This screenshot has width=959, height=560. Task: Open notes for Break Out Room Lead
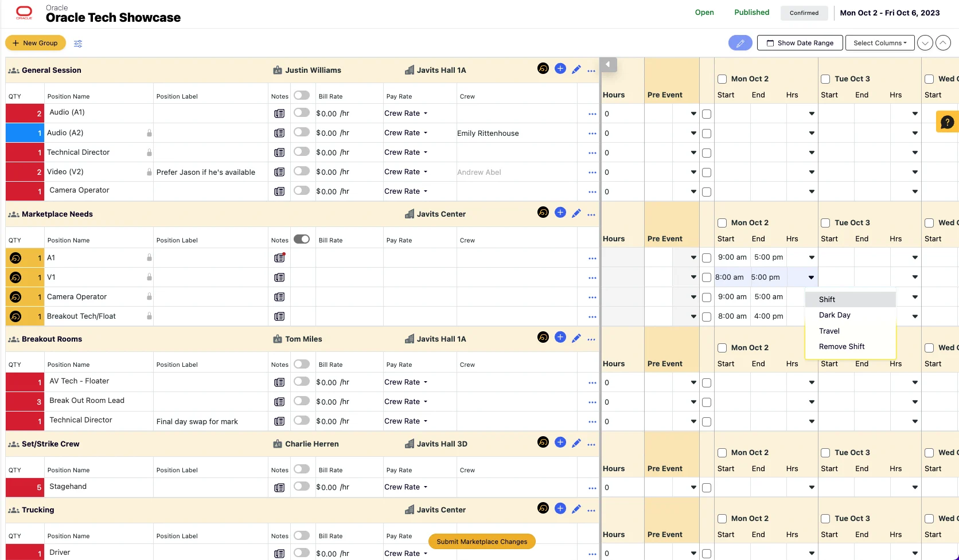click(x=279, y=402)
